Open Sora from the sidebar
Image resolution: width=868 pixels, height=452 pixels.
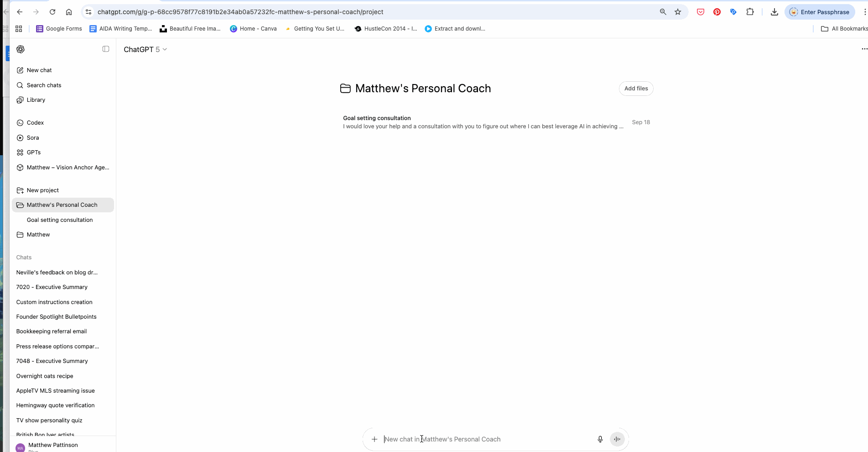[63, 138]
